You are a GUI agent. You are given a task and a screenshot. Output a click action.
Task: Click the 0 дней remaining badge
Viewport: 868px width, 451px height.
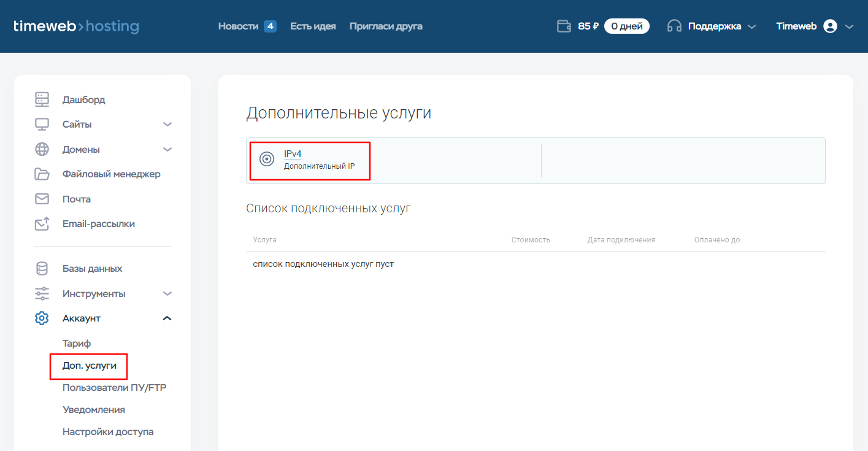coord(626,26)
